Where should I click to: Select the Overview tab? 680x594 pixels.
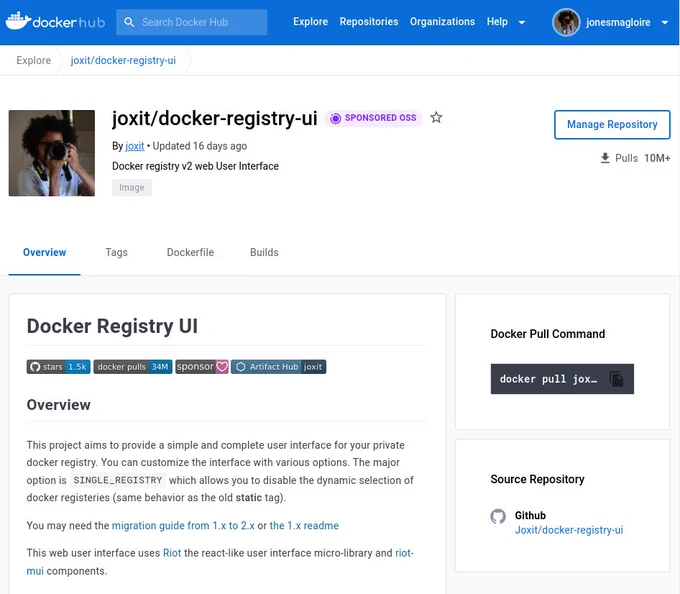point(45,252)
